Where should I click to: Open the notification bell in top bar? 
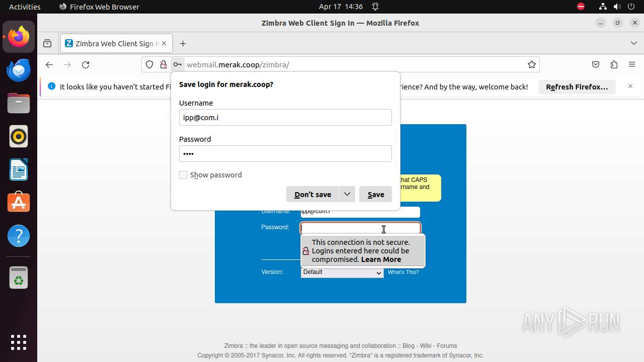[375, 7]
